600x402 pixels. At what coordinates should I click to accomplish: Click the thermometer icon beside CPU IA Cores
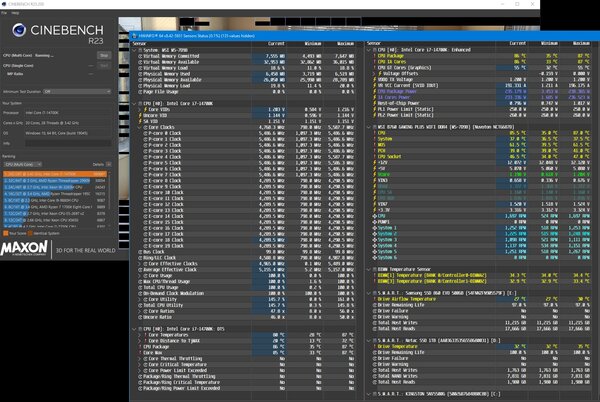[x=375, y=62]
